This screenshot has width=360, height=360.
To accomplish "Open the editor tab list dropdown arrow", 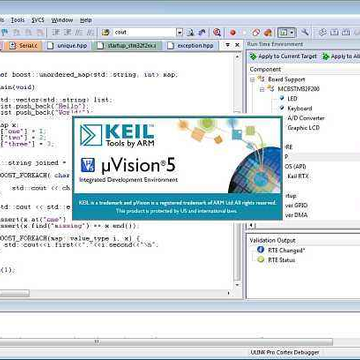I will click(228, 45).
